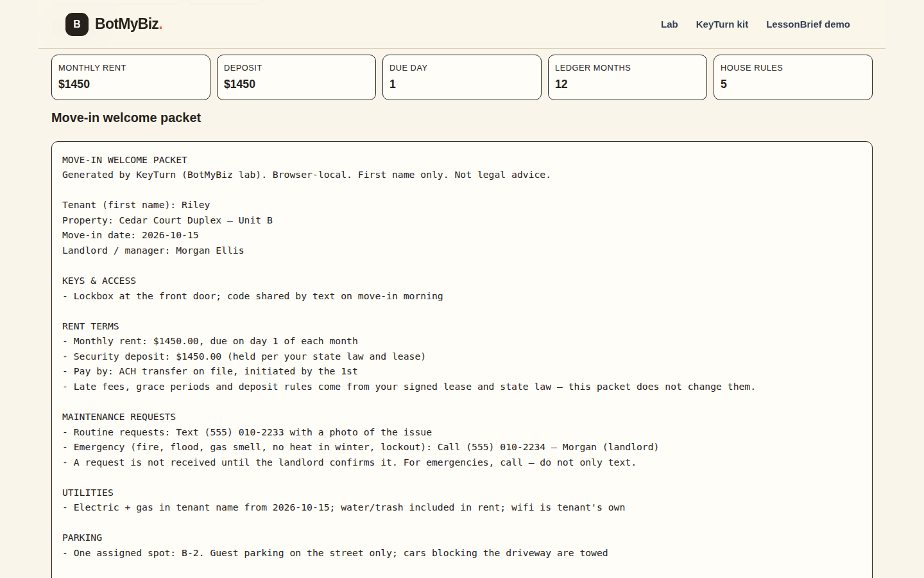Click "MOVE-IN WELCOME PACKET" title line

click(x=124, y=160)
